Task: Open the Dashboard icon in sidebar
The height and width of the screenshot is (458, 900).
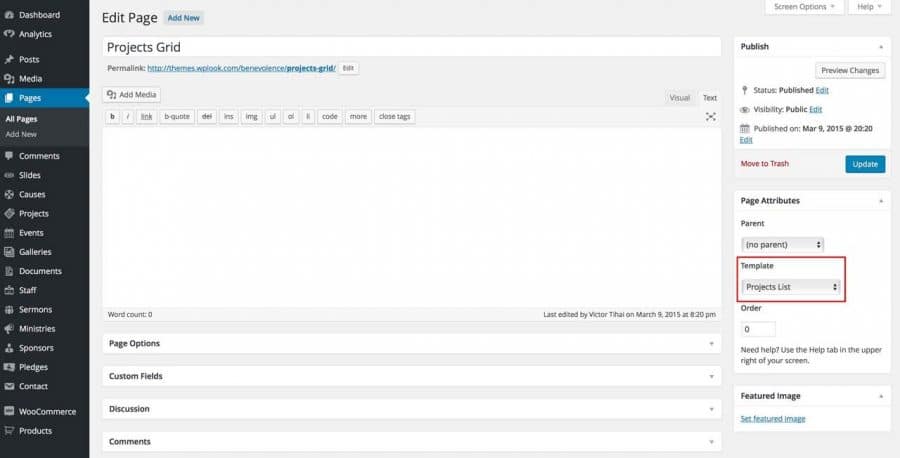Action: (9, 15)
